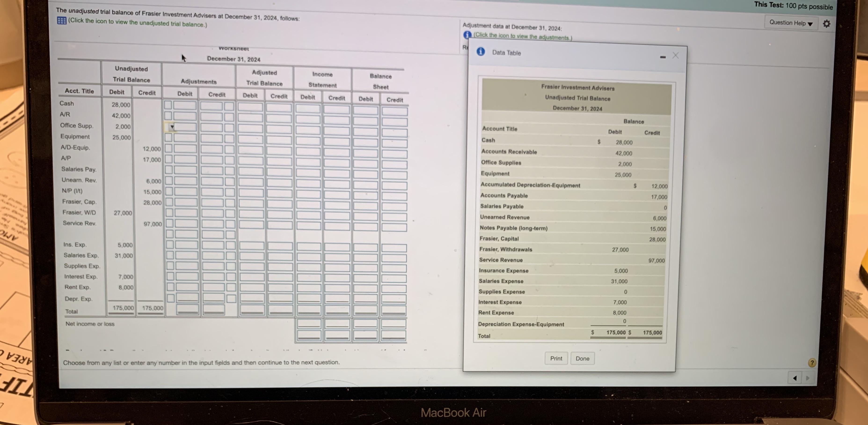
Task: Open Cash row adjustment credit reference box
Action: click(x=229, y=107)
